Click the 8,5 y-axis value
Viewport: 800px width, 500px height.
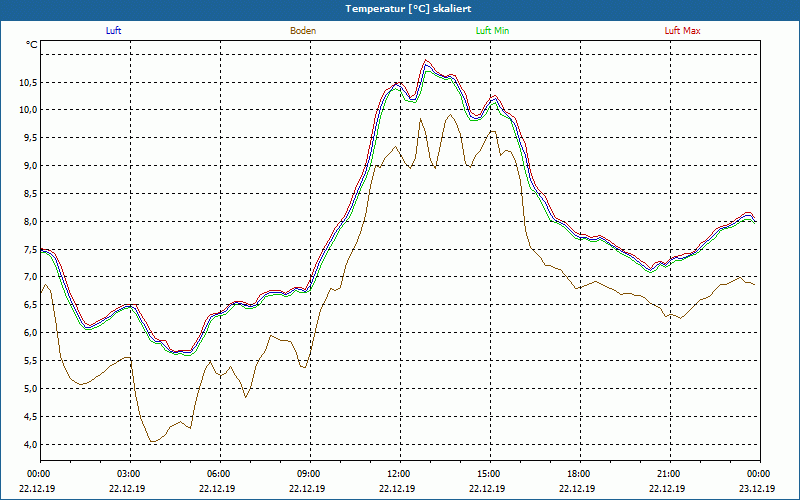tap(30, 193)
